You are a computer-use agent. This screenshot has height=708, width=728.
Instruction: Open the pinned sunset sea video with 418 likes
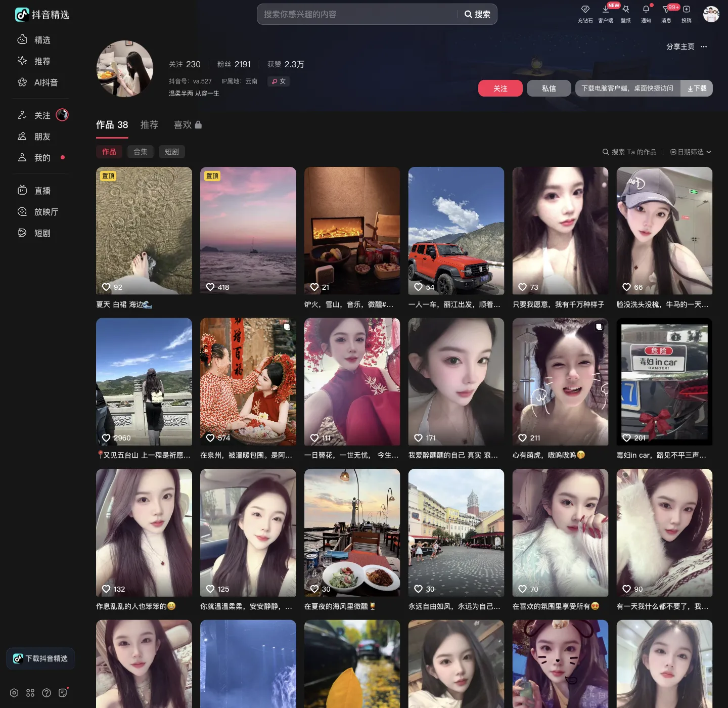[248, 231]
